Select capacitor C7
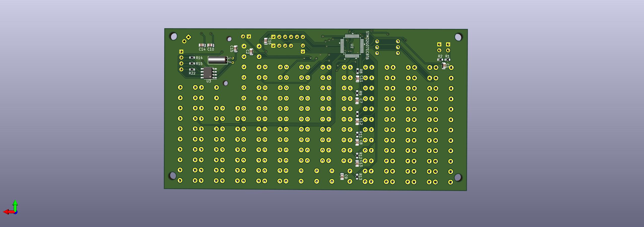The image size is (644, 227). click(x=357, y=101)
